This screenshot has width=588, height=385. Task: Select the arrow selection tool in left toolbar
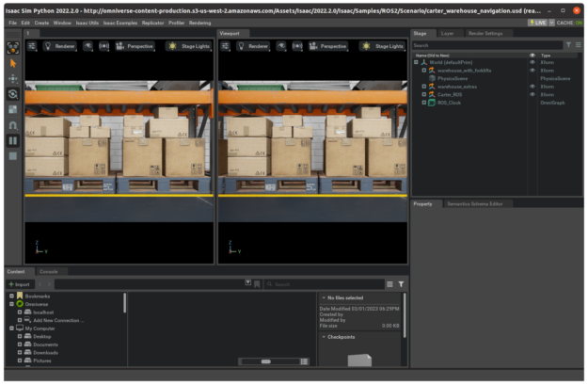click(13, 63)
